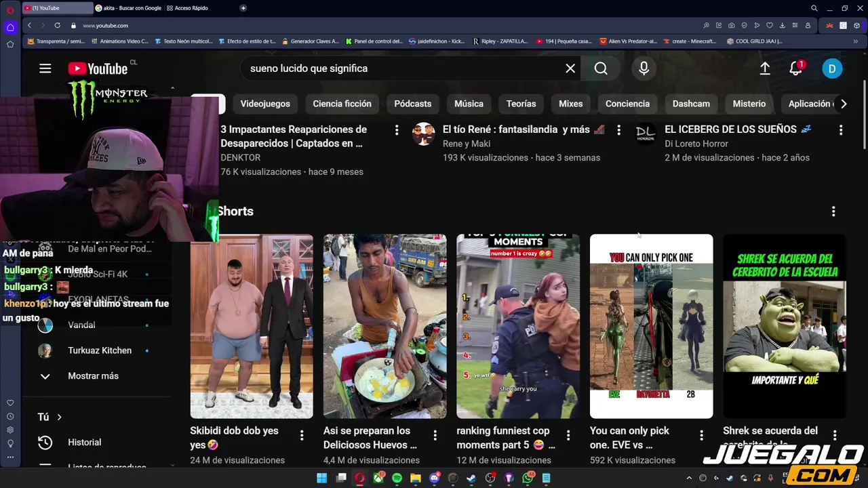This screenshot has height=488, width=868.
Task: Select the Música filter chip
Action: [x=469, y=104]
